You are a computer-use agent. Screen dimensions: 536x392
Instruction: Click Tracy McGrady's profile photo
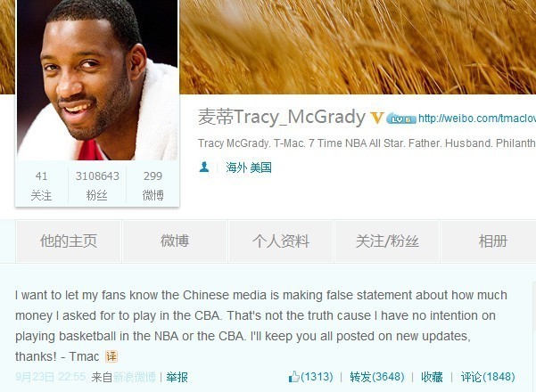(97, 80)
